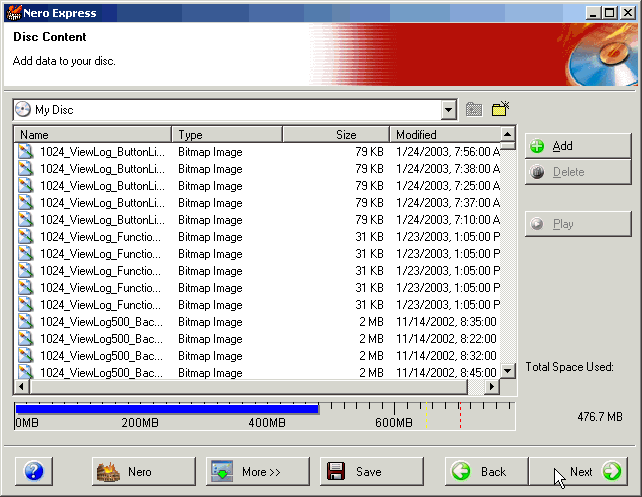Click the red dashed overburn marker
This screenshot has height=497, width=642.
(460, 415)
